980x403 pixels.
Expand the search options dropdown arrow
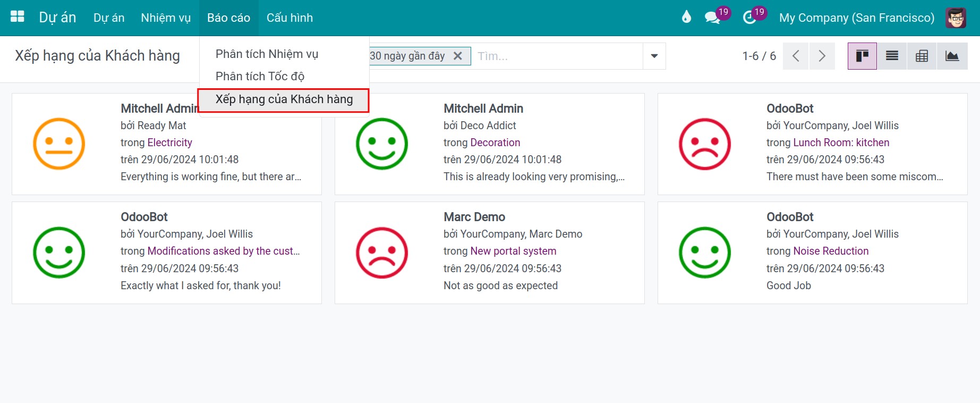coord(654,56)
